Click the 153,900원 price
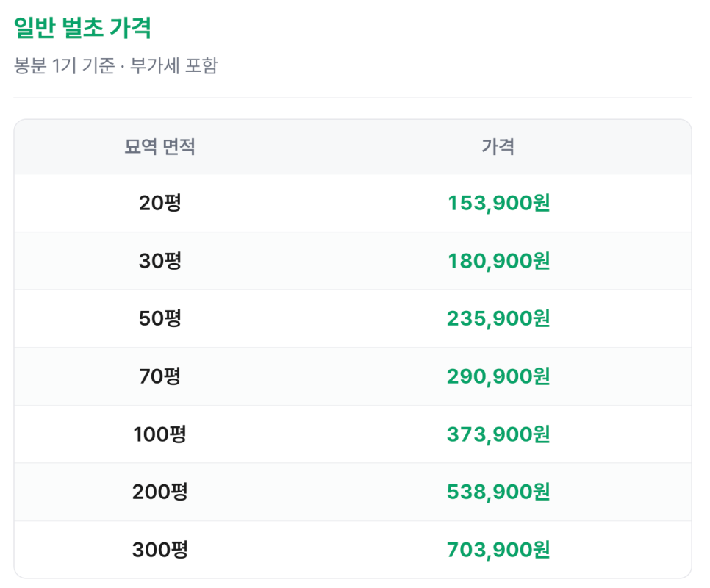 click(x=498, y=203)
